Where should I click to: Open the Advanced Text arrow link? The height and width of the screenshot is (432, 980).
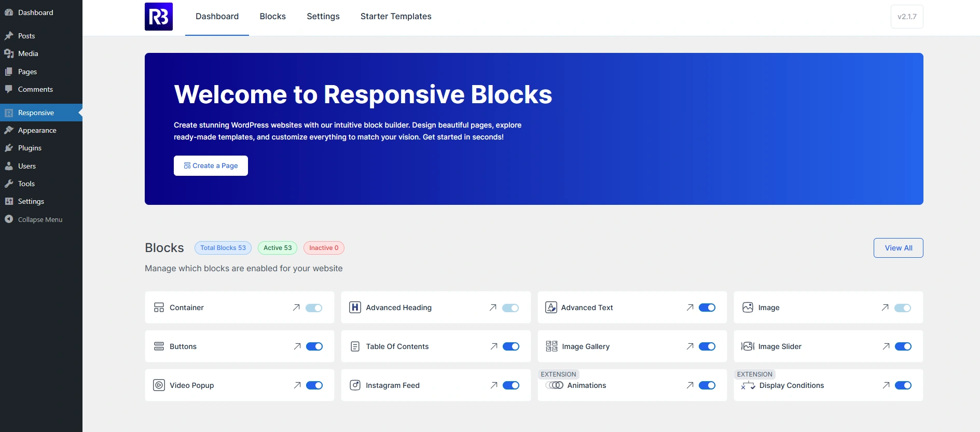coord(690,308)
